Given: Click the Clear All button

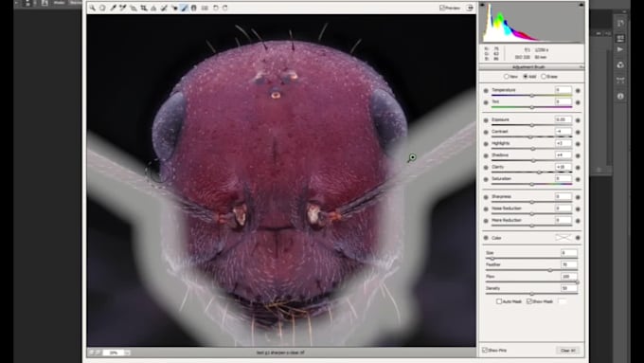Looking at the screenshot, I should click(568, 351).
